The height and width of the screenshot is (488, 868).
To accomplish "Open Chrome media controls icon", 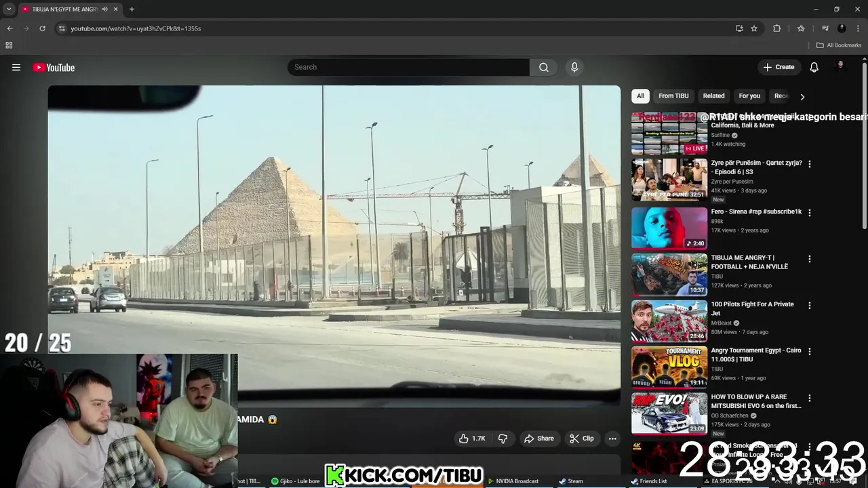I will coord(825,28).
